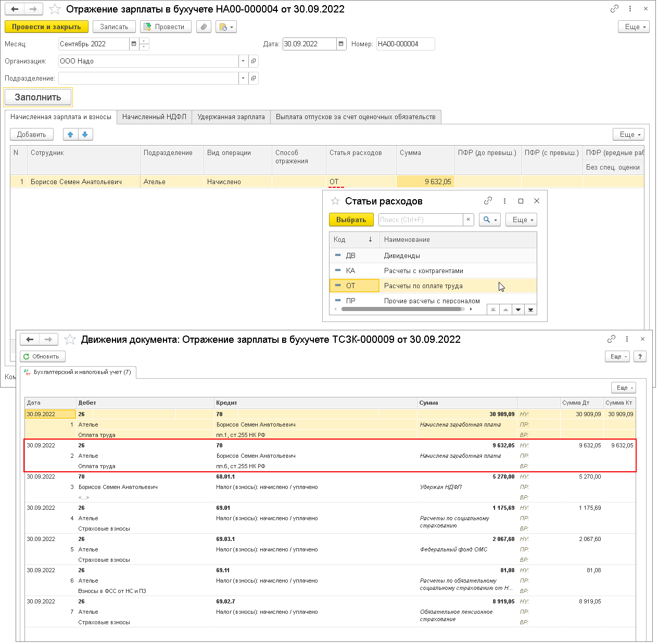
Task: Click the Записать button
Action: pyautogui.click(x=114, y=27)
